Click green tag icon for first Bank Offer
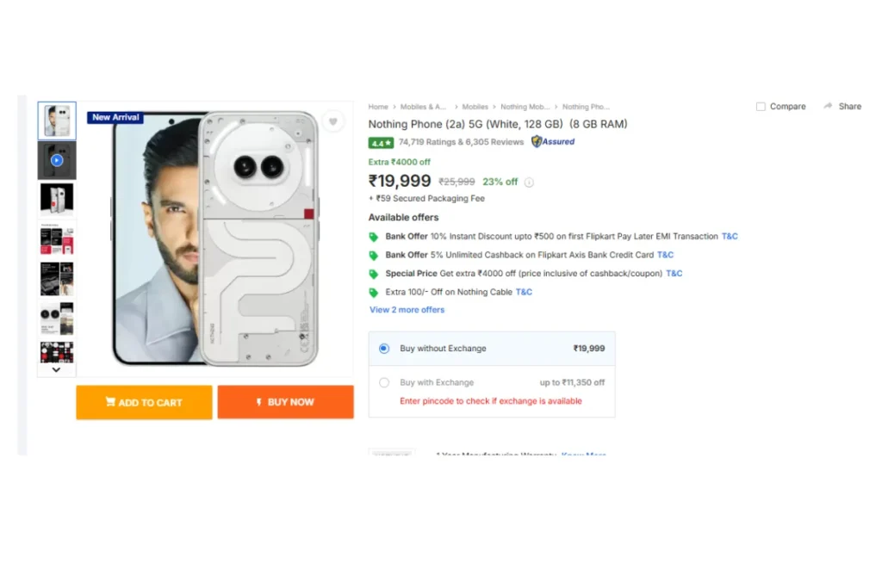Viewport: 882px width, 588px height. 374,237
